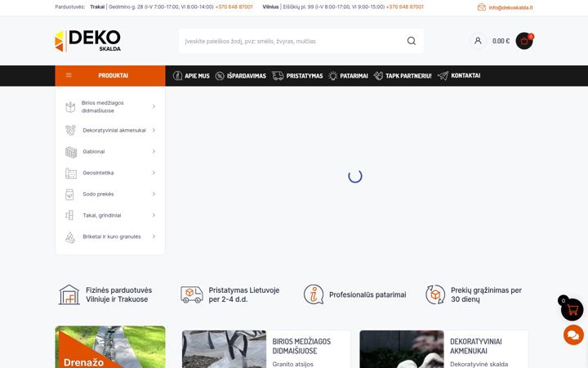The height and width of the screenshot is (368, 588).
Task: Click 'Fizinės parduotuvės Vilniuje ir Trakuose' text
Action: pyautogui.click(x=119, y=294)
